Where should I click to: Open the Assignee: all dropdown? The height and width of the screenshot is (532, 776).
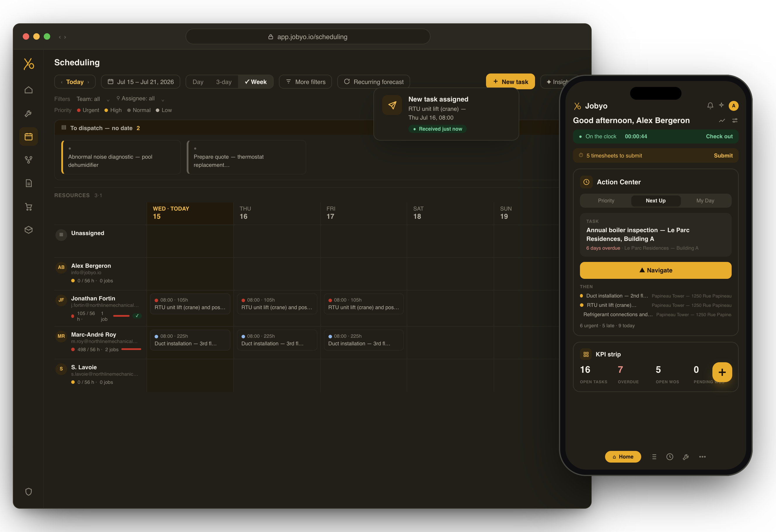click(x=140, y=99)
